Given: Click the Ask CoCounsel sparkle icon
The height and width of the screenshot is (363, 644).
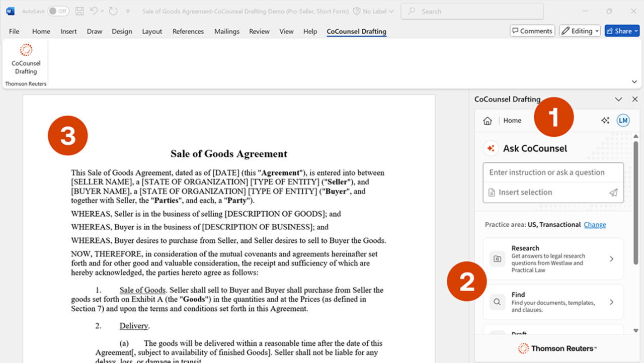Looking at the screenshot, I should [x=491, y=148].
